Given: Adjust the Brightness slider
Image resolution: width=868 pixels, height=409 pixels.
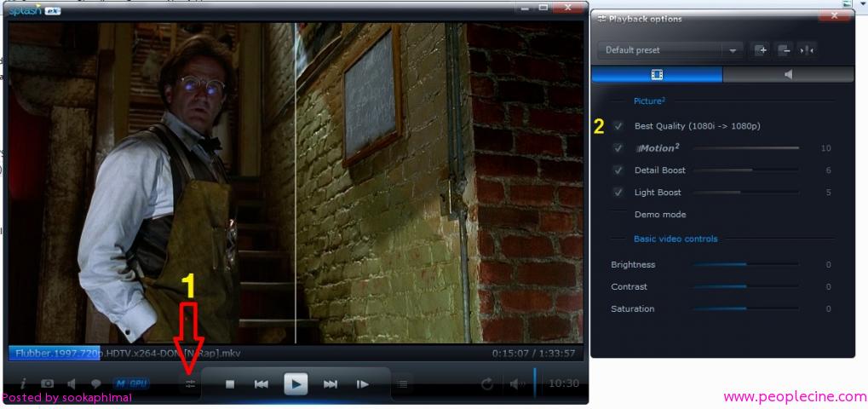Looking at the screenshot, I should click(746, 264).
